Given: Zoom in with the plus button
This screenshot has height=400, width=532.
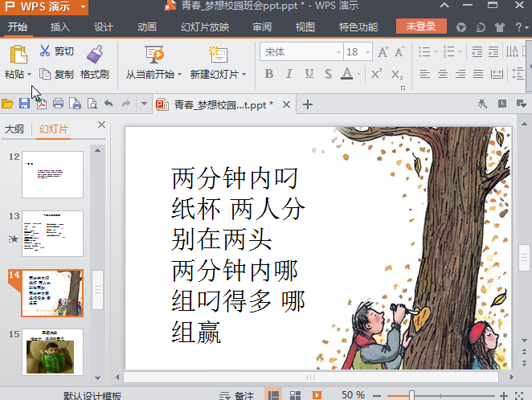Looking at the screenshot, I should click(504, 396).
